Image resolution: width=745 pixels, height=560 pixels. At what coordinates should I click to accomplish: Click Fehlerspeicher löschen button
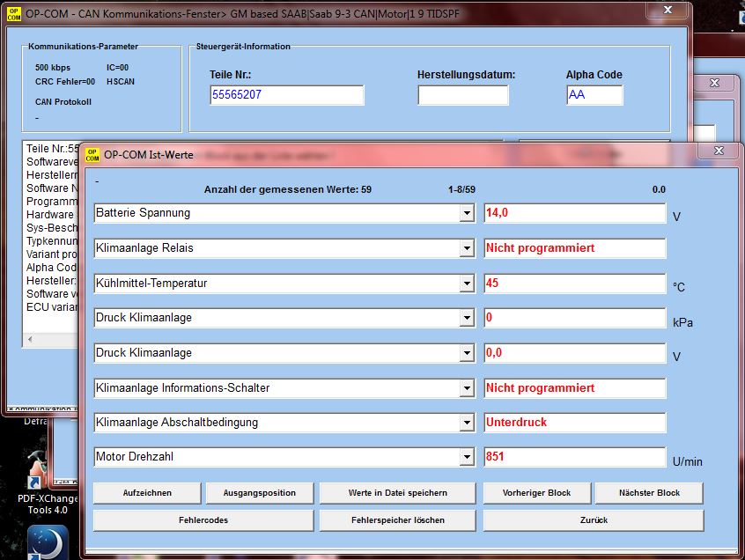click(398, 520)
